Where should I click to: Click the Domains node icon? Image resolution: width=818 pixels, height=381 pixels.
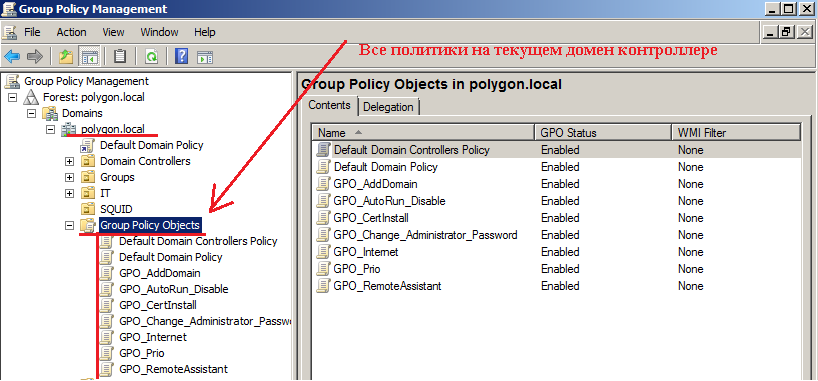coord(51,113)
